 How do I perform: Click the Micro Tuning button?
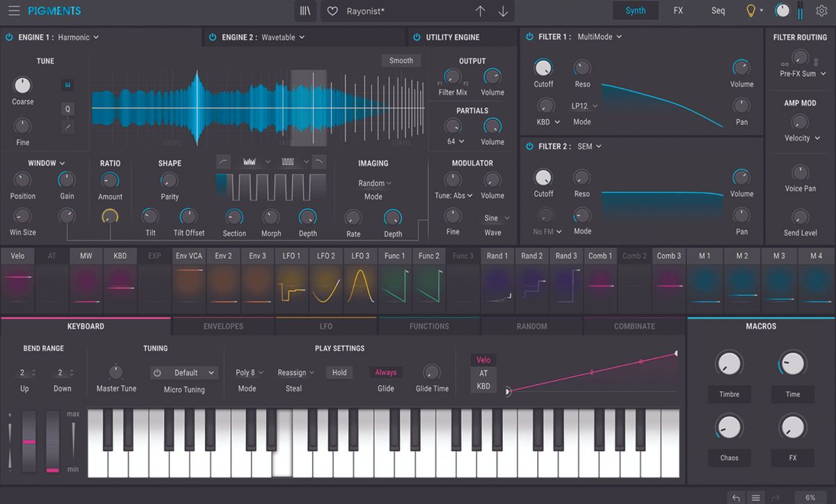coord(184,389)
